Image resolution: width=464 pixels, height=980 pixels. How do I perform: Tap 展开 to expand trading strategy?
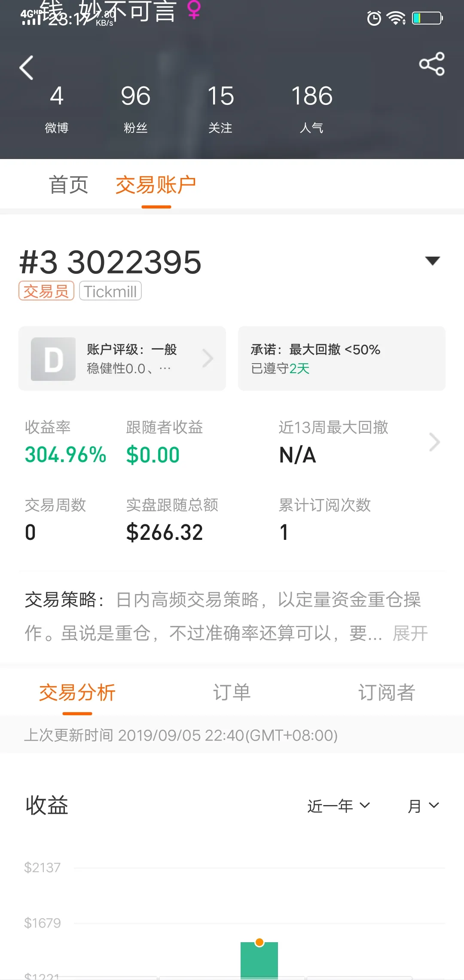410,633
